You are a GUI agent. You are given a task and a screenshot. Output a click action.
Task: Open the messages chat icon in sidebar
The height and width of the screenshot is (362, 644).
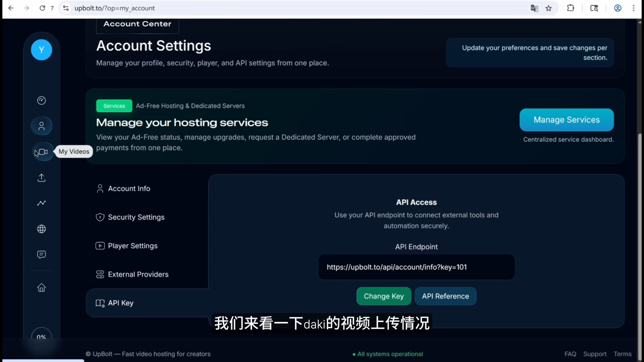click(41, 254)
